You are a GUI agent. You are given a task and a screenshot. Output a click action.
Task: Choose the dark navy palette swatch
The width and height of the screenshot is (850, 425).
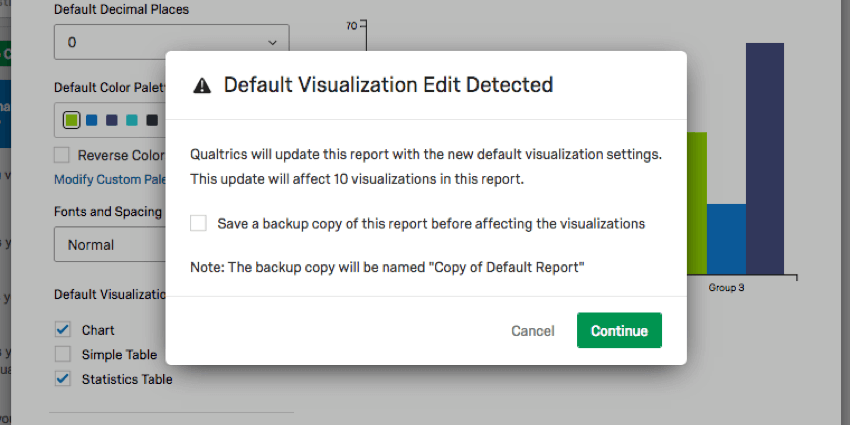(x=112, y=121)
